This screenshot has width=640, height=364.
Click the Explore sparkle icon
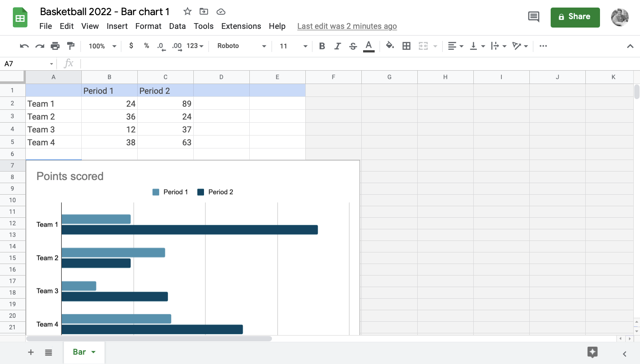pos(592,352)
